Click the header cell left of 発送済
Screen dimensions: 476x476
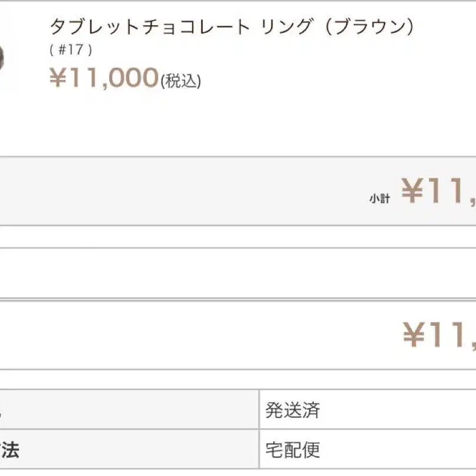point(118,410)
